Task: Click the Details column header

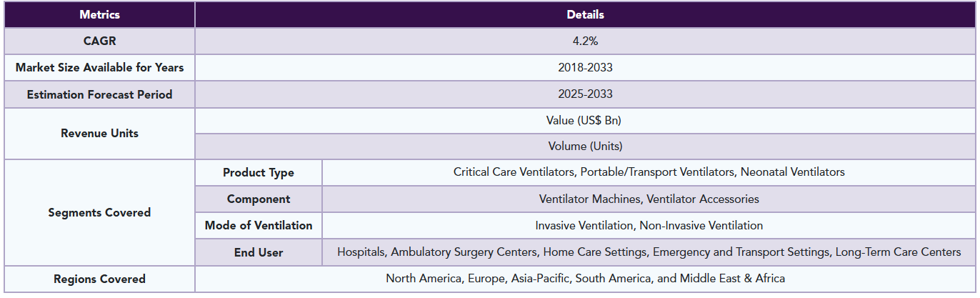Action: [x=585, y=14]
